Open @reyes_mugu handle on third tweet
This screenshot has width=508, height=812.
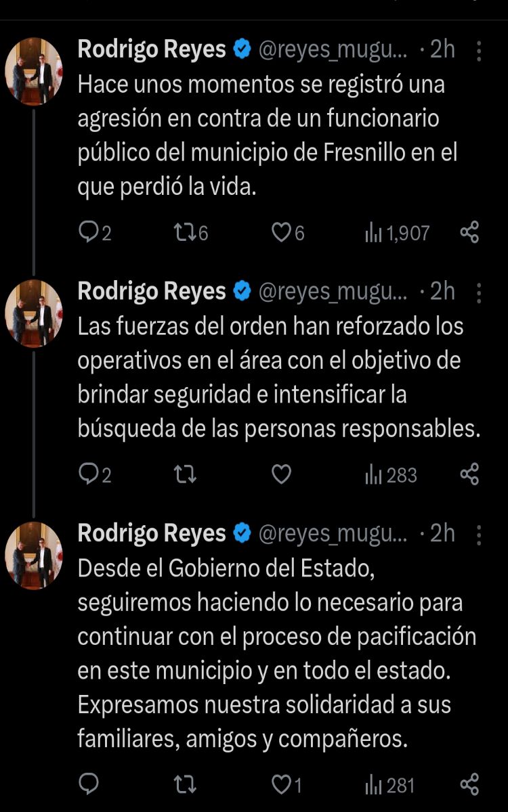pos(333,534)
